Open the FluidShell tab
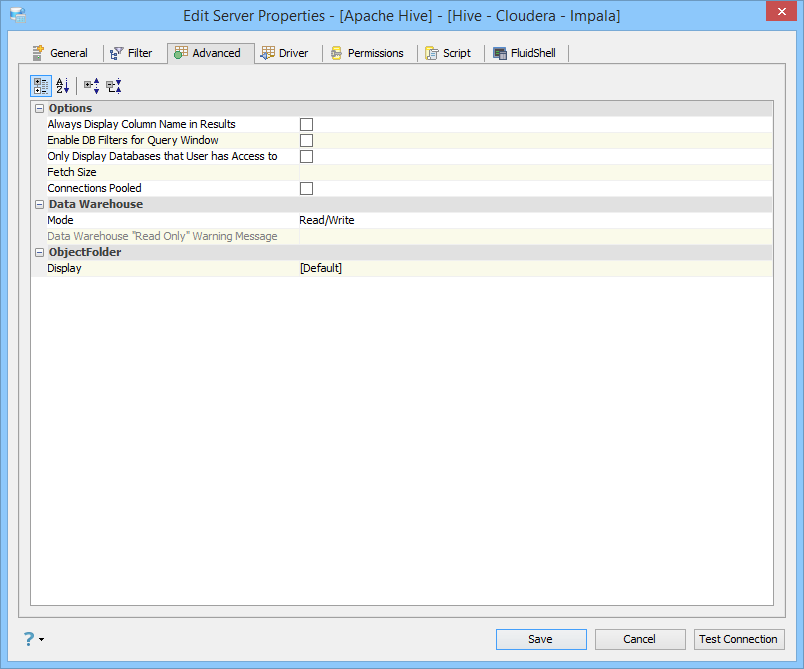This screenshot has width=804, height=669. coord(525,53)
